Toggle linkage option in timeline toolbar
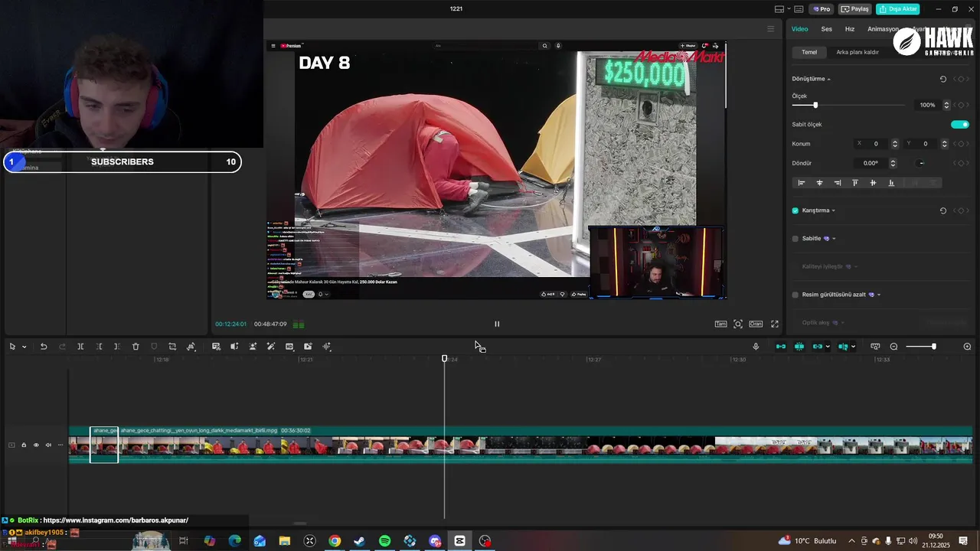Viewport: 980px width, 551px height. click(x=818, y=347)
